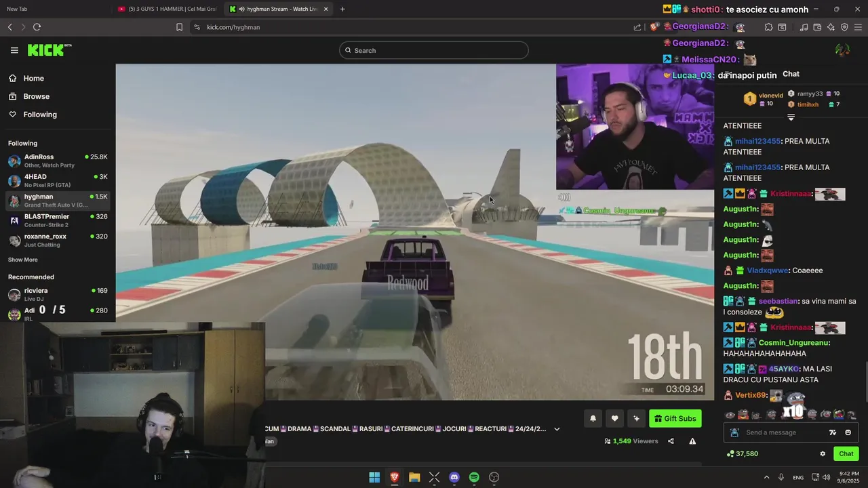Open the VPN shield icon in toolbar
The width and height of the screenshot is (868, 488).
pos(844,27)
